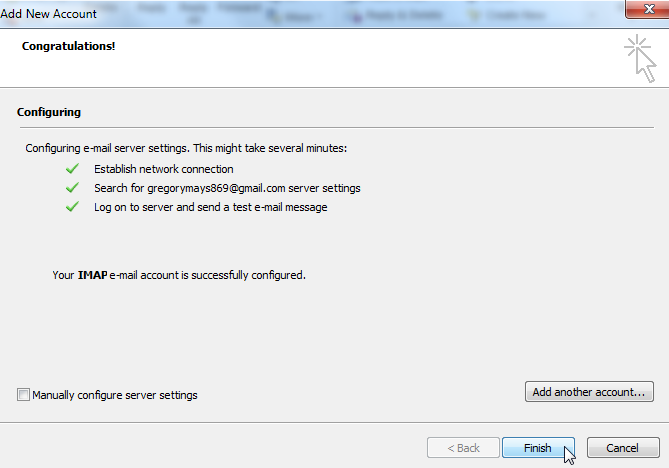Click green checkmark beside Log on to server
669x468 pixels.
71,207
